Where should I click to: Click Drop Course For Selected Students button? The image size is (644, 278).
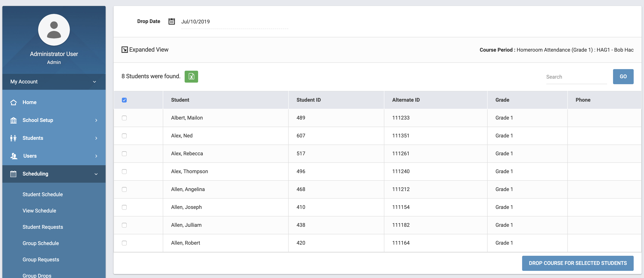[577, 263]
